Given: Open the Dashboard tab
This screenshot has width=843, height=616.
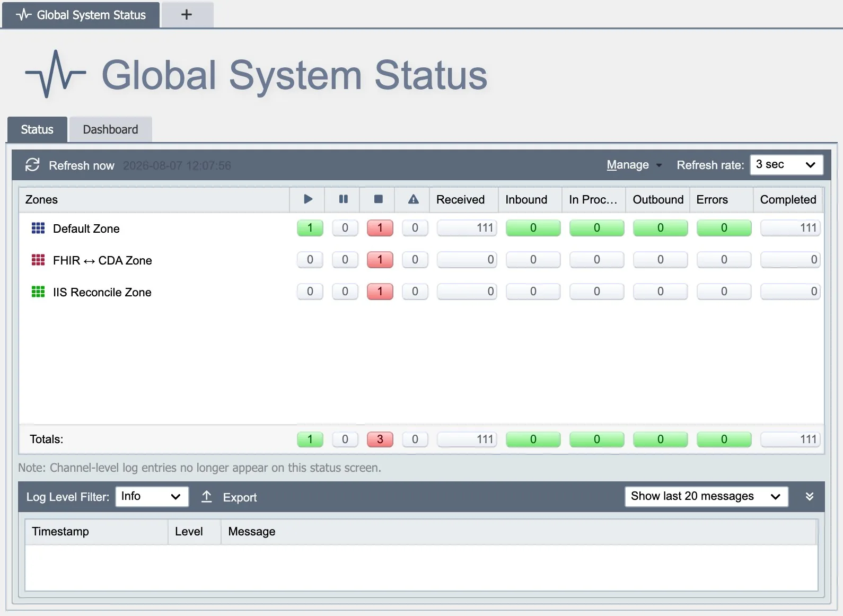Looking at the screenshot, I should [x=110, y=129].
